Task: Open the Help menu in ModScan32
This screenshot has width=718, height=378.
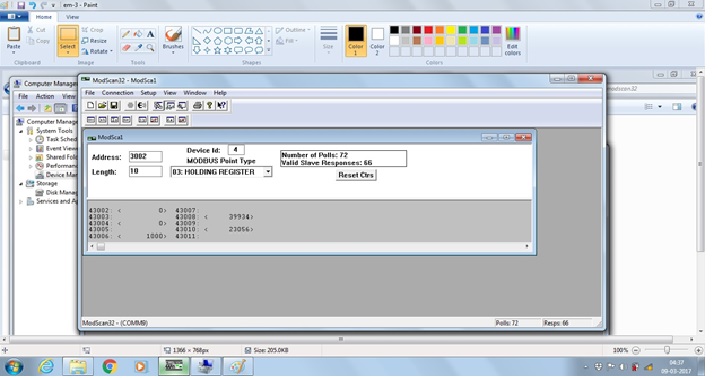Action: (x=220, y=93)
